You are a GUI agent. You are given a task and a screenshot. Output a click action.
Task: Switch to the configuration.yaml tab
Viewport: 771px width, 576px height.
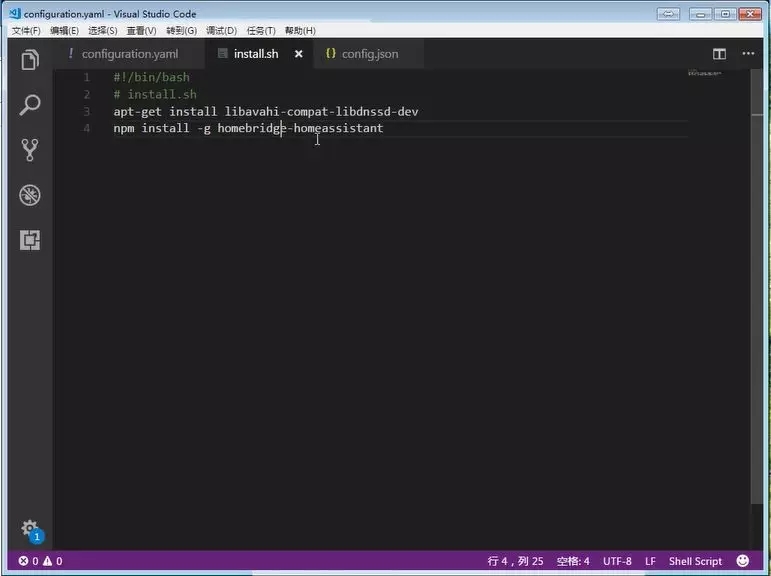130,54
